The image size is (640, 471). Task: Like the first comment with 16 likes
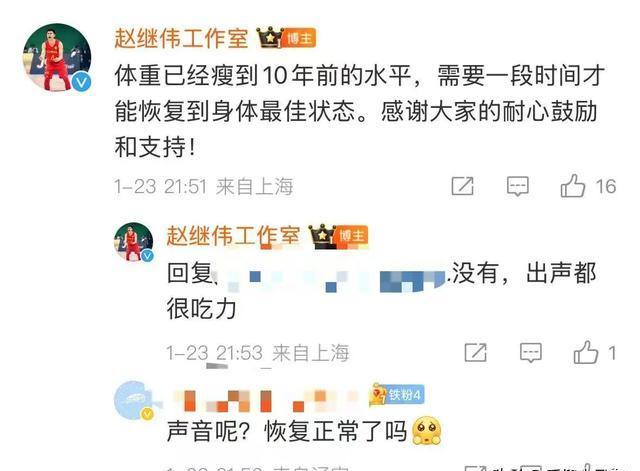click(573, 186)
